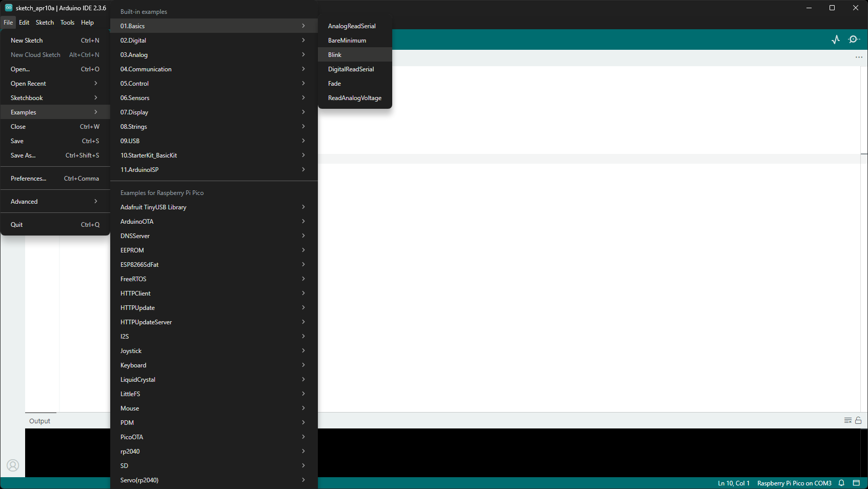Expand the Adafruit TinyUSB Library examples

pos(213,207)
